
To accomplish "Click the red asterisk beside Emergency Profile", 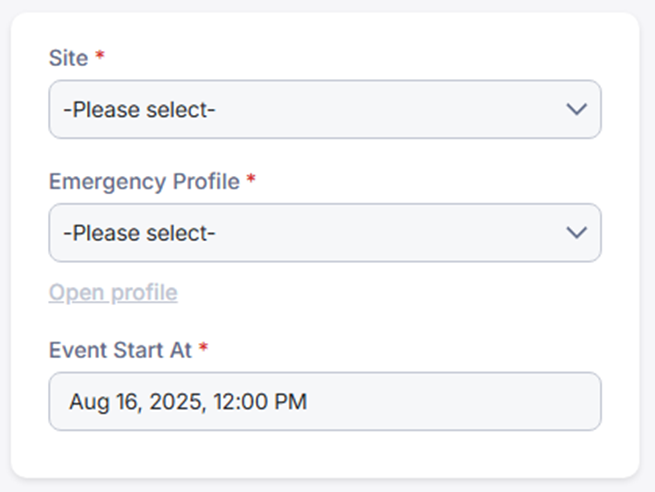I will [251, 182].
